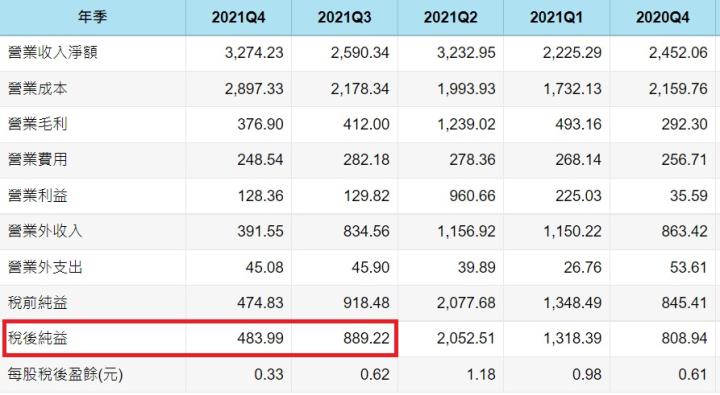Select the 營業毛利 row label

click(38, 124)
